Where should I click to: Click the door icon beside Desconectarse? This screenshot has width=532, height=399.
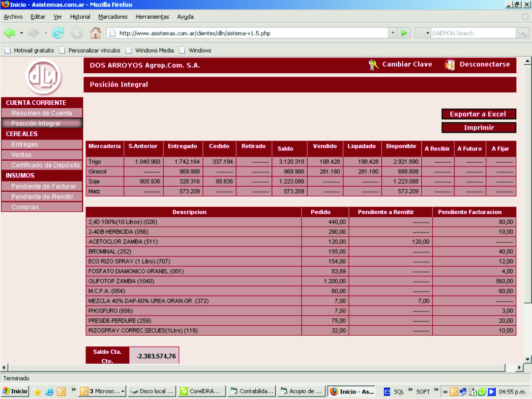[449, 65]
